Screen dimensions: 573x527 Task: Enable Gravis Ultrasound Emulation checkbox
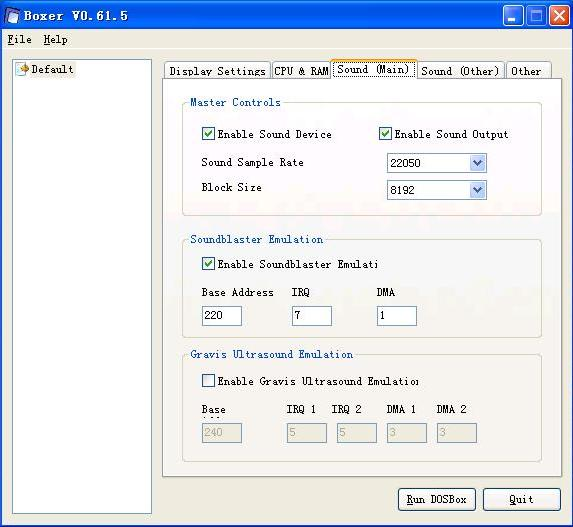(208, 380)
